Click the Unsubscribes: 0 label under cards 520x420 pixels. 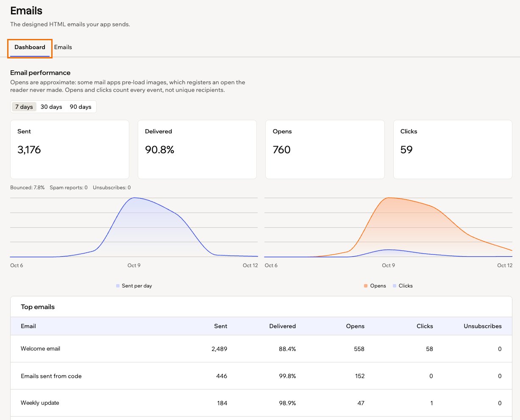click(112, 188)
